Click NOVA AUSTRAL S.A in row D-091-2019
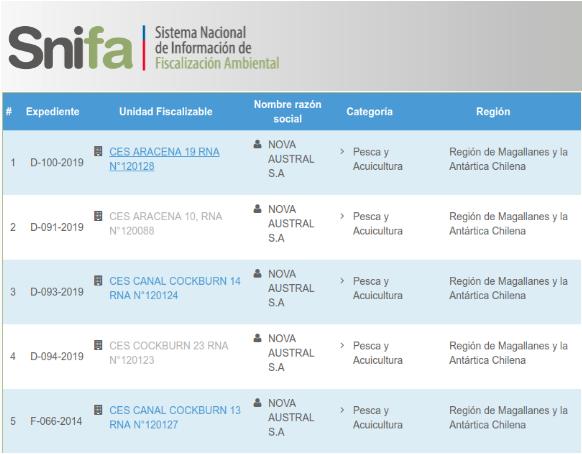This screenshot has height=454, width=582. tap(291, 223)
